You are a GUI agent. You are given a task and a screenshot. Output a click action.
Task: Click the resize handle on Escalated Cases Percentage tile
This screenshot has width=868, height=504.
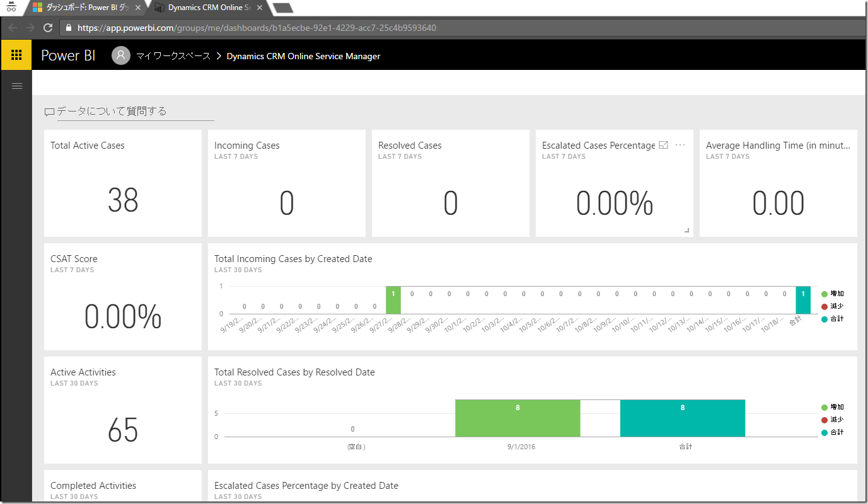pos(687,231)
